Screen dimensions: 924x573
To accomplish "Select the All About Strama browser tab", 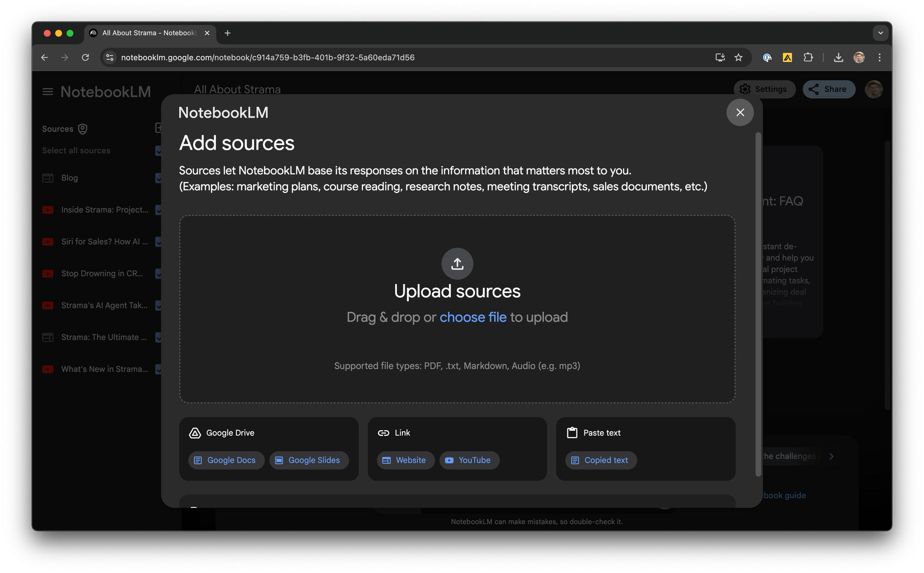I will 148,33.
